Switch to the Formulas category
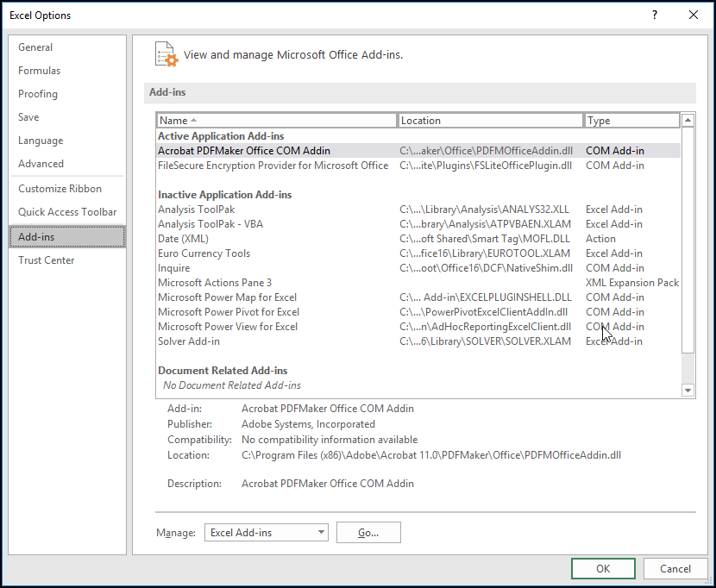The image size is (716, 588). coord(40,71)
